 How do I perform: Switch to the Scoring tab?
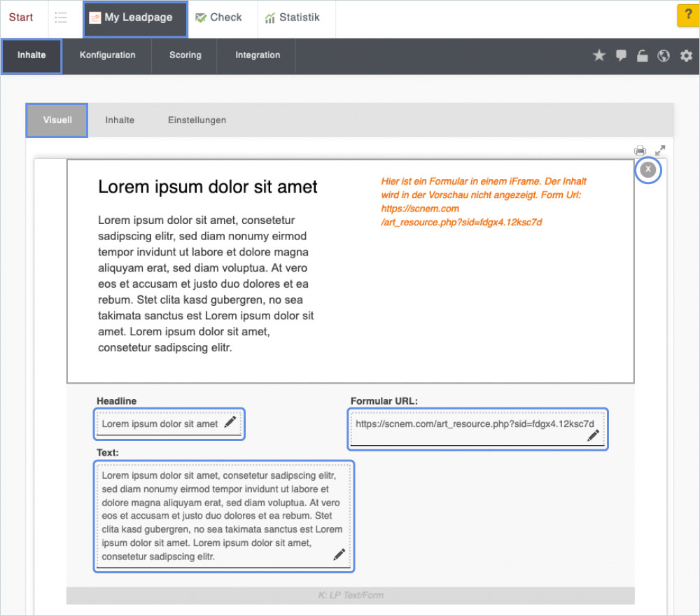[185, 55]
